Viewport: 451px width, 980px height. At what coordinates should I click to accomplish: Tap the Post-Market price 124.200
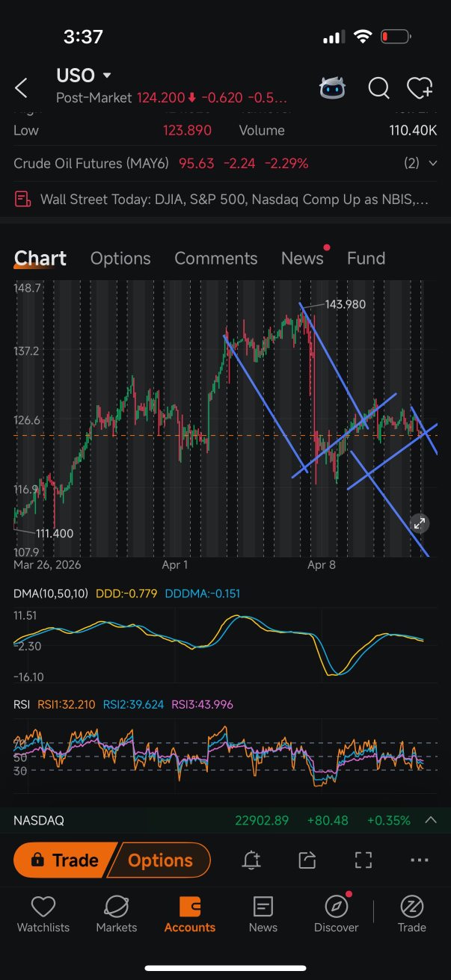[159, 98]
